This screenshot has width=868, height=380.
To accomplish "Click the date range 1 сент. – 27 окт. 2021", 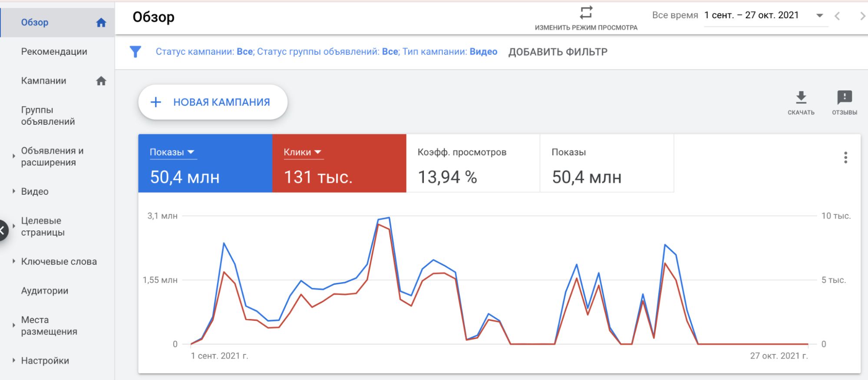I will coord(752,15).
